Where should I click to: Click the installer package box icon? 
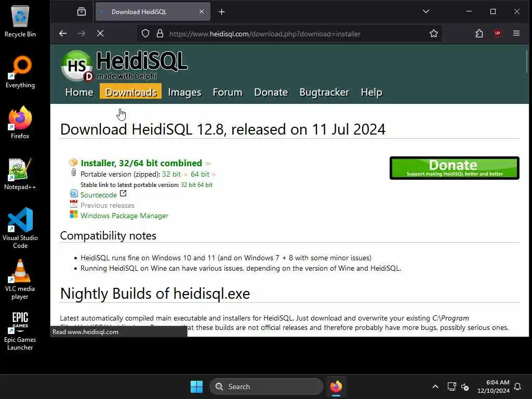(73, 163)
